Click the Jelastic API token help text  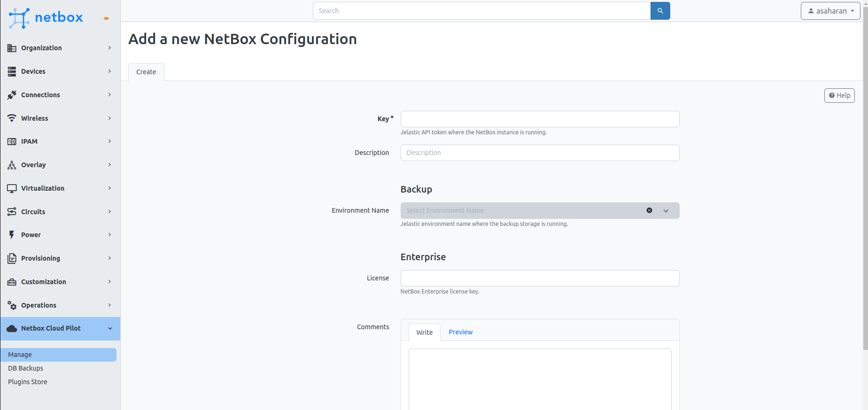click(473, 132)
